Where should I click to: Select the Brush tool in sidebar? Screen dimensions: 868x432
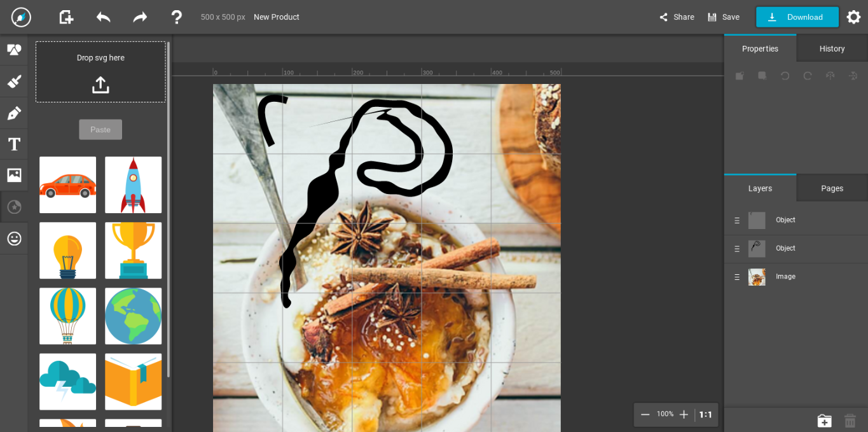tap(14, 81)
